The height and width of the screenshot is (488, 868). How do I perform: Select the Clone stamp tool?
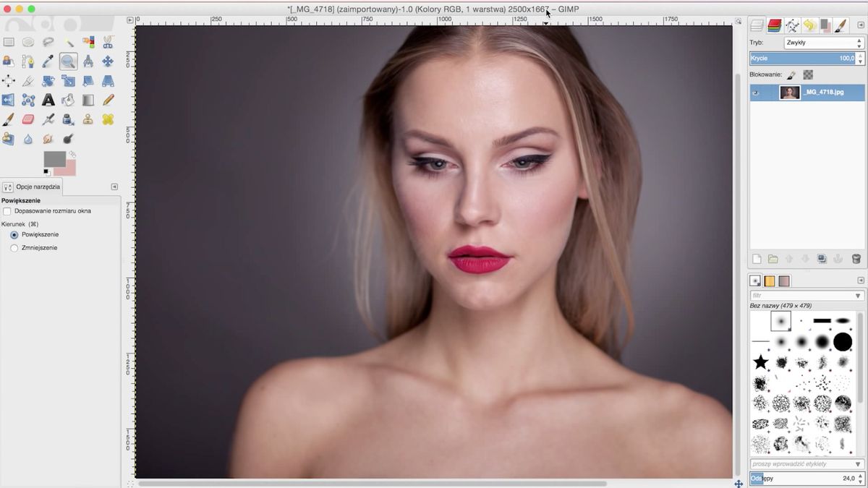88,119
